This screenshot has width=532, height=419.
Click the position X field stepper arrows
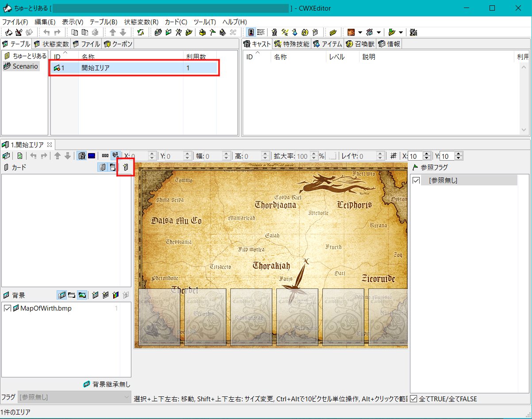click(153, 156)
